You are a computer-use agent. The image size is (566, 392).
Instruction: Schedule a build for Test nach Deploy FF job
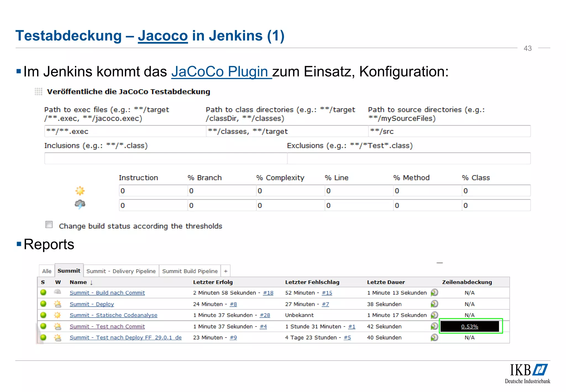pos(434,338)
